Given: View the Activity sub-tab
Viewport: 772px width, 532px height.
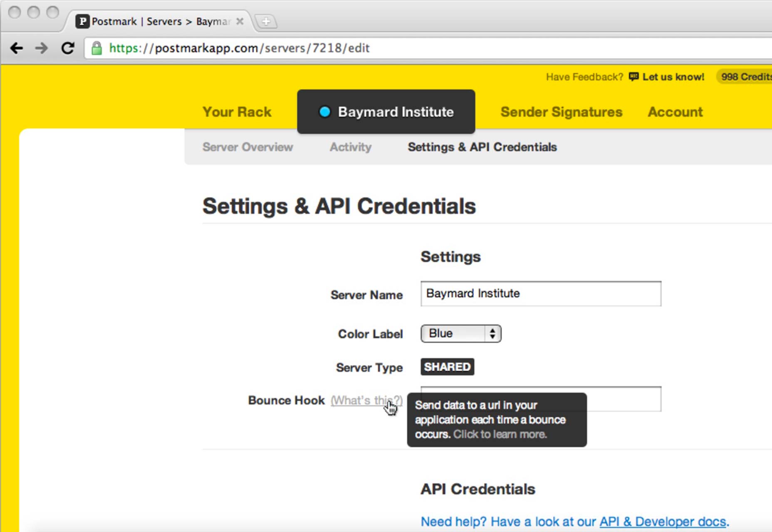Looking at the screenshot, I should click(351, 147).
